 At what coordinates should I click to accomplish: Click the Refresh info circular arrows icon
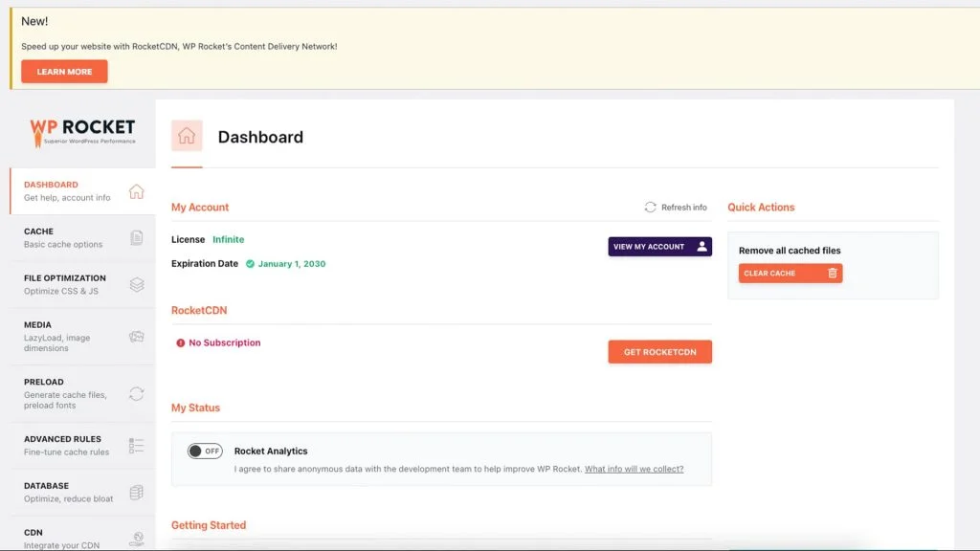pyautogui.click(x=650, y=207)
